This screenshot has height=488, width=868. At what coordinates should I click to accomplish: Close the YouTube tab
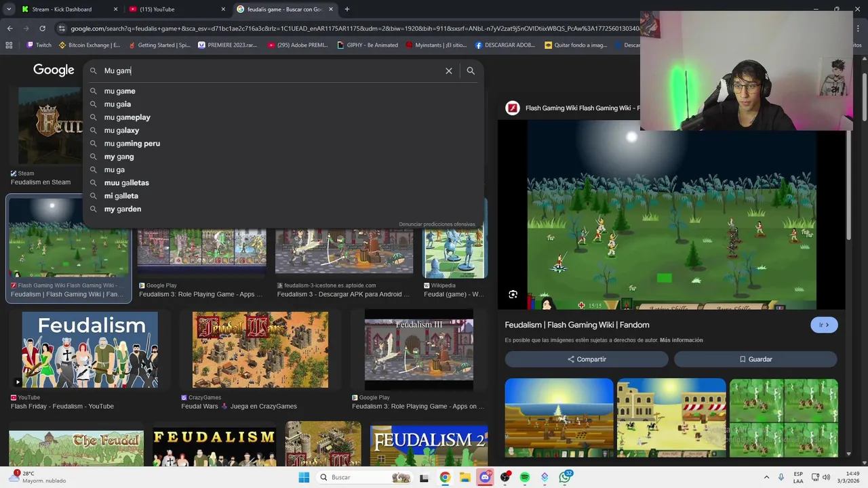pos(223,9)
